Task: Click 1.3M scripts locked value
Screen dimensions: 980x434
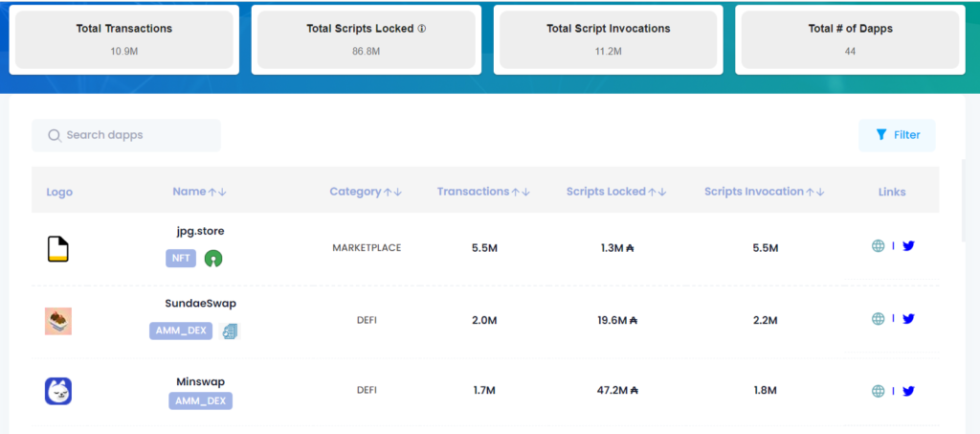Action: coord(617,248)
